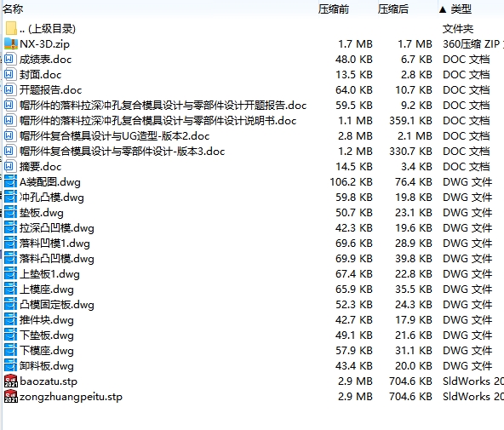Select file name 帽形件复合模具设计与UG造型-版本2.doc
Viewport: 504px width, 430px height.
pyautogui.click(x=114, y=135)
